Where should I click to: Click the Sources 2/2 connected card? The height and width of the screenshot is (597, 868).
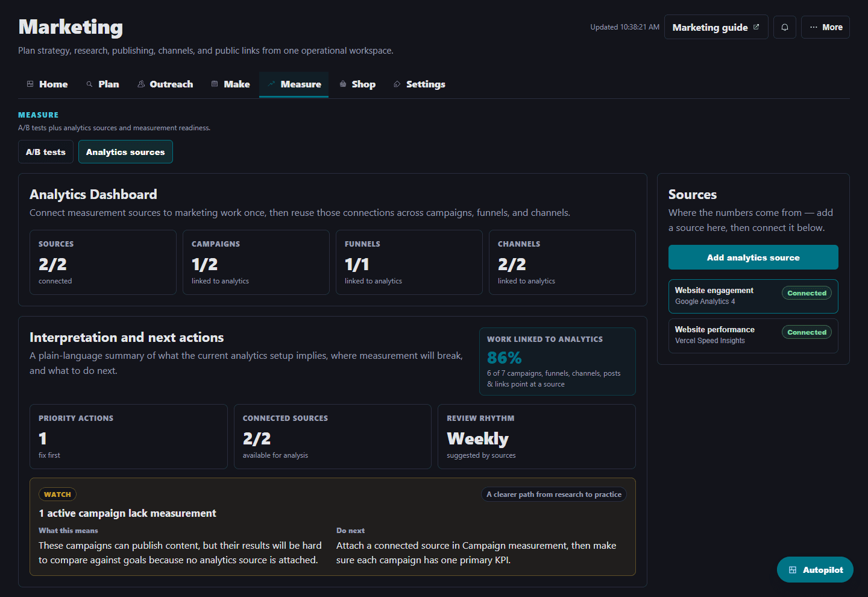(x=103, y=262)
